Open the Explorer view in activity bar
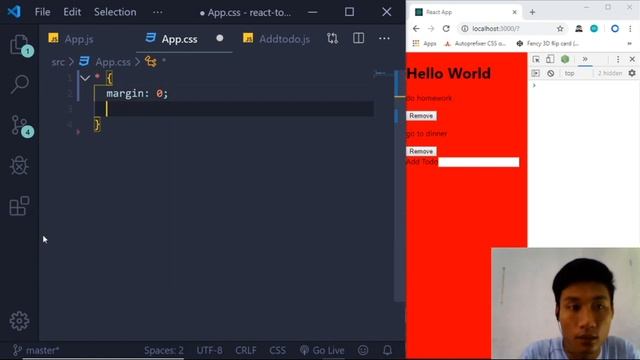 [19, 44]
